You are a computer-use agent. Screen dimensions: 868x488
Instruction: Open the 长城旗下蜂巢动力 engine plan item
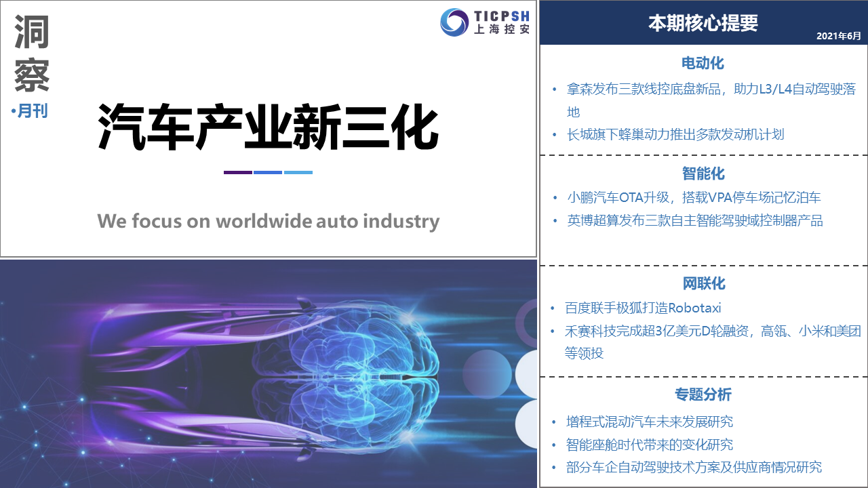click(675, 134)
